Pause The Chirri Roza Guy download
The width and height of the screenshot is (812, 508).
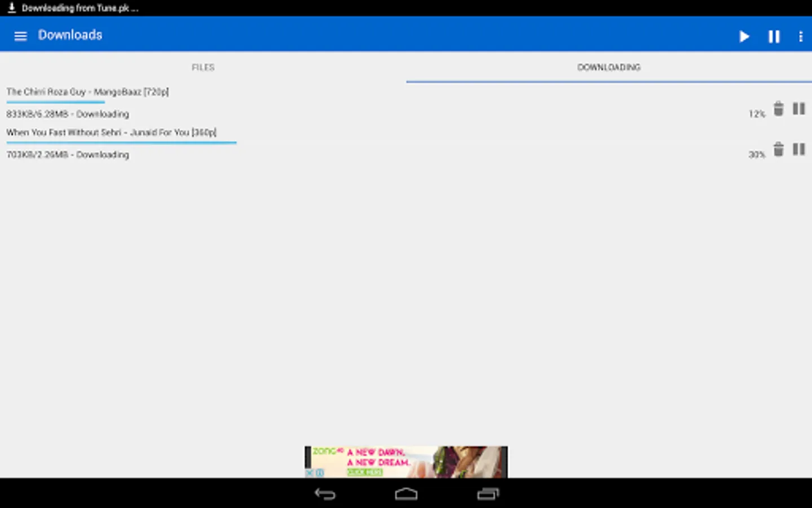(x=799, y=108)
